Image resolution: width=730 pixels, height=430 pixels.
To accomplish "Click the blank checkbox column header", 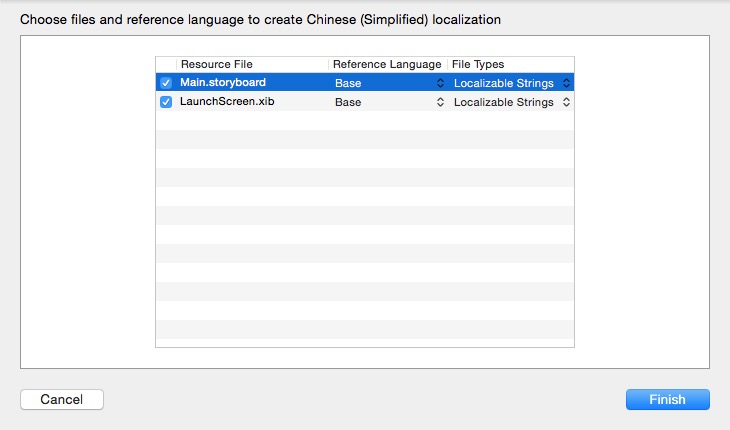I will 166,64.
